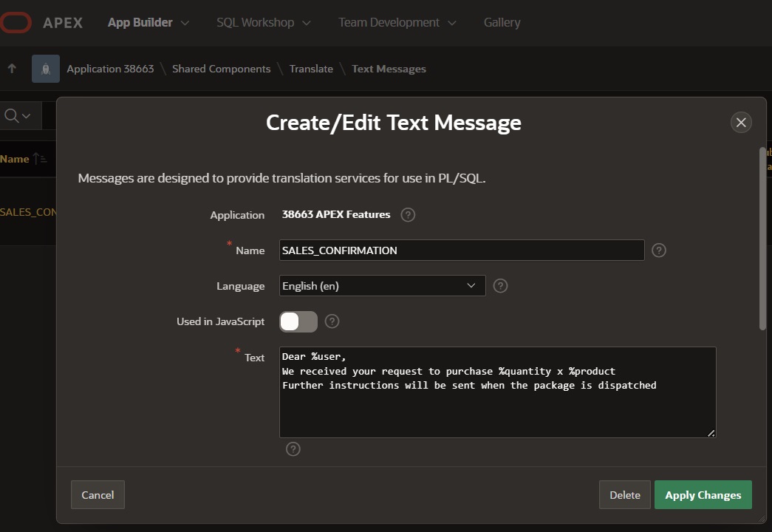Go up one level with arrow icon
772x532 pixels.
(x=12, y=69)
